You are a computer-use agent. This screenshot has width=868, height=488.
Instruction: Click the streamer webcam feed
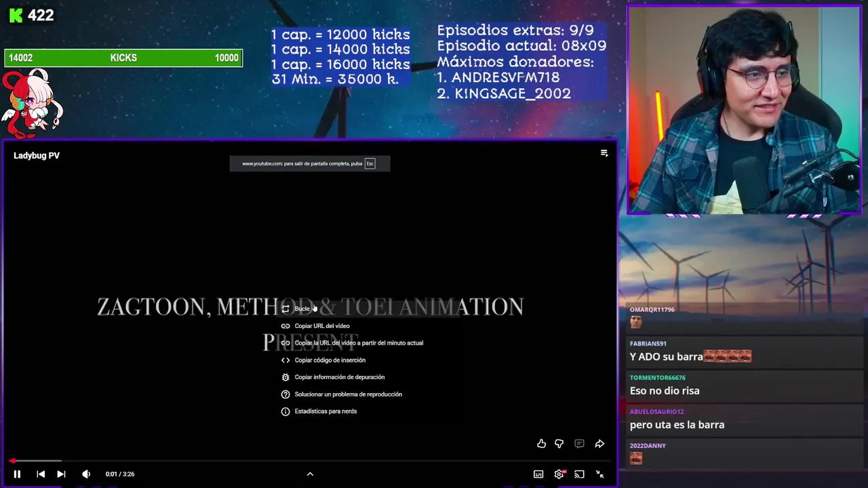tap(744, 110)
